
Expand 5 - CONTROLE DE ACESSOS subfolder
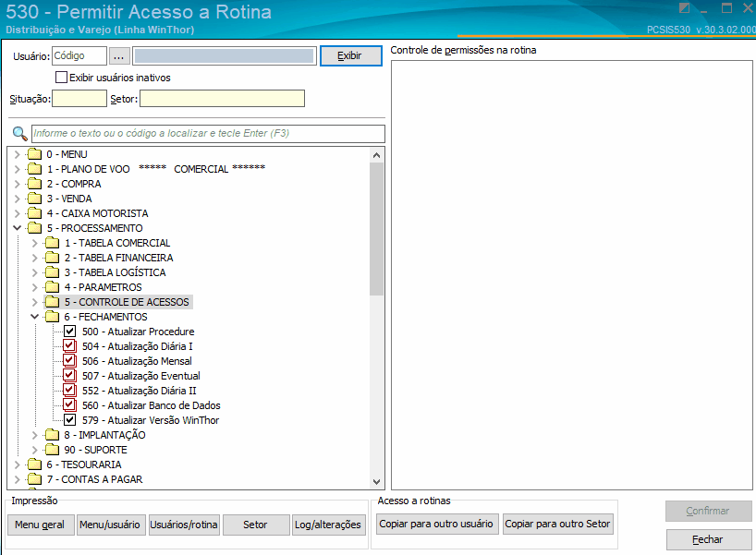[35, 302]
